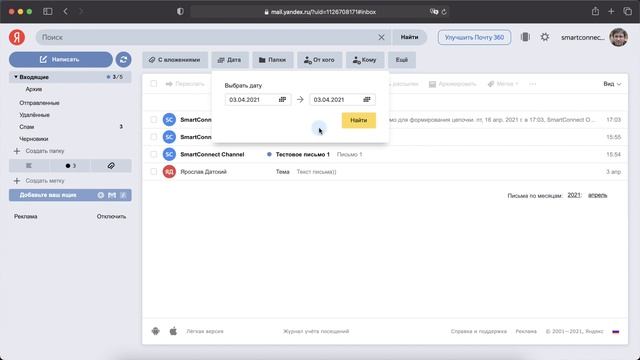Click plus icon next to Создать папку

17,151
